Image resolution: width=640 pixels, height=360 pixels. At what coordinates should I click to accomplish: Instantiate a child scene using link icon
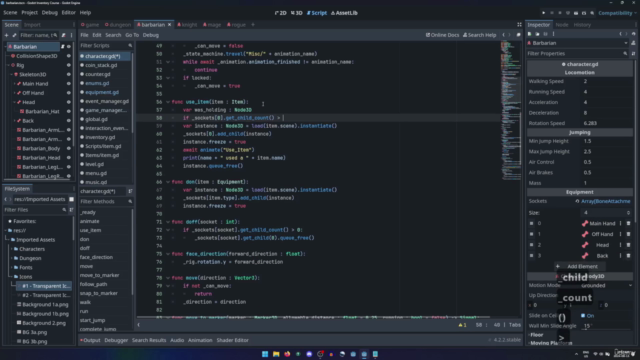coord(14,35)
